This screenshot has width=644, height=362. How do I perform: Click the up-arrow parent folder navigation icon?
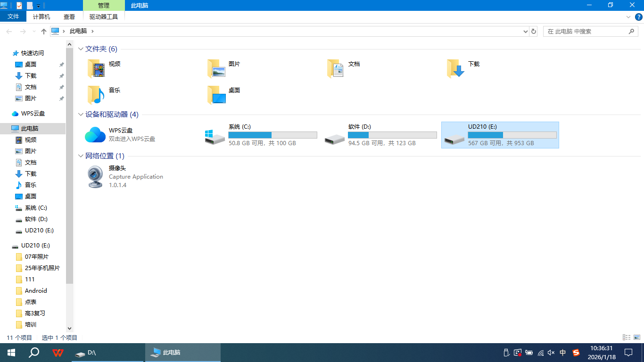click(44, 31)
